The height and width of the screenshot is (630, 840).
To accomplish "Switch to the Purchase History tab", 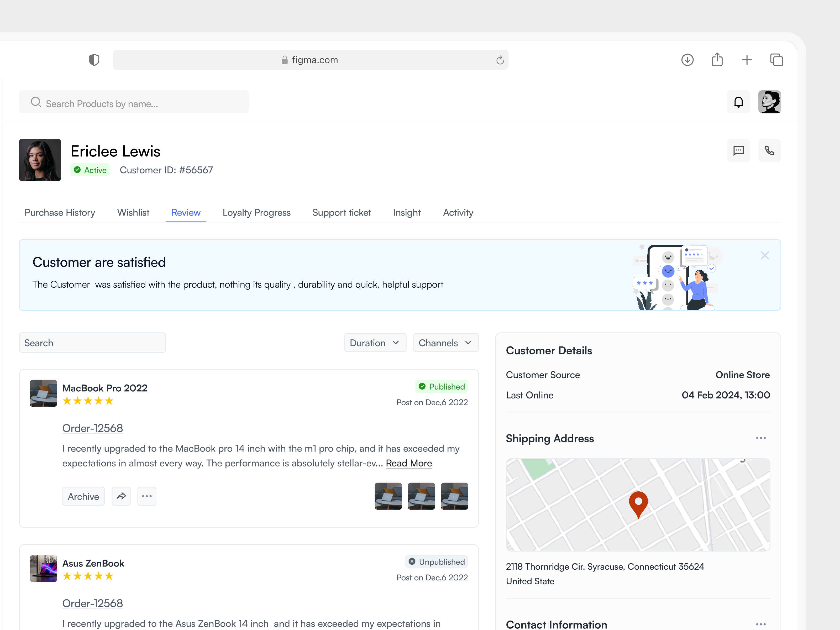I will (60, 212).
